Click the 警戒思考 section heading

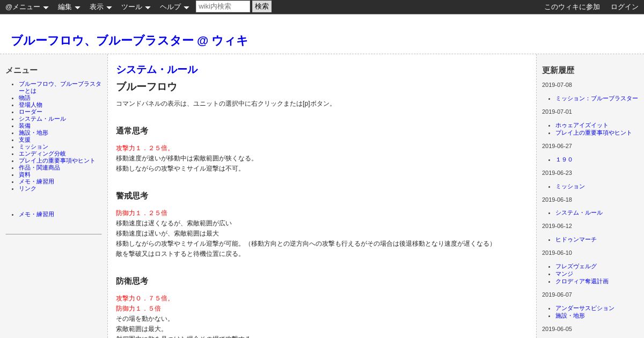(132, 196)
